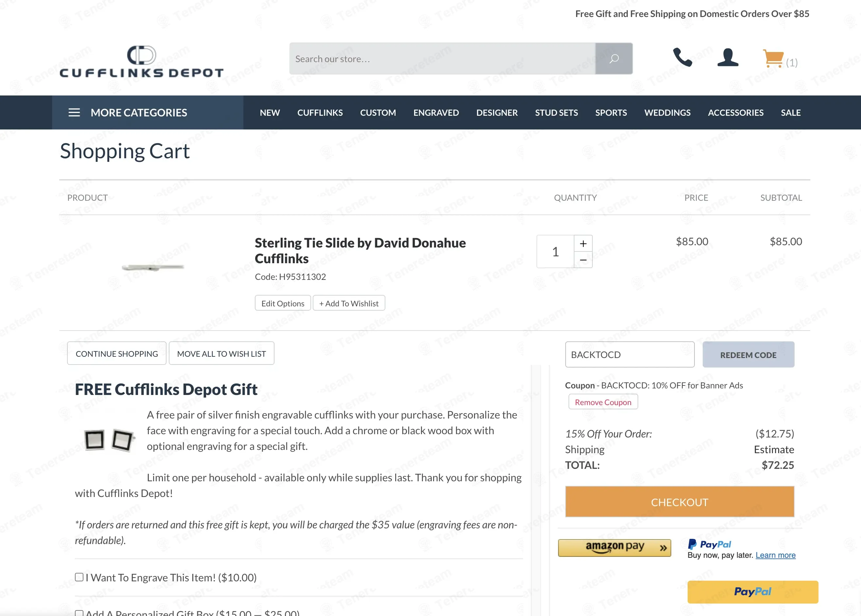The height and width of the screenshot is (616, 861).
Task: Open the phone contact icon
Action: pos(682,57)
